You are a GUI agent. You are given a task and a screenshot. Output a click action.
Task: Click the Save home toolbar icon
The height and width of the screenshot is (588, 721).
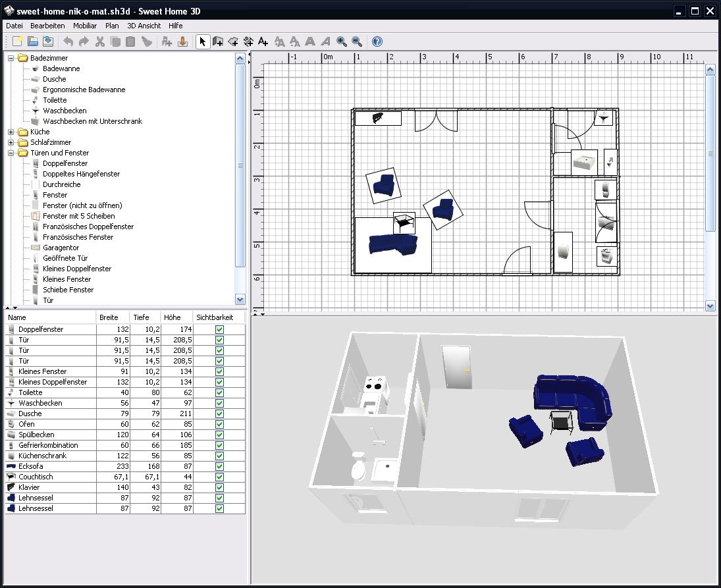(47, 41)
